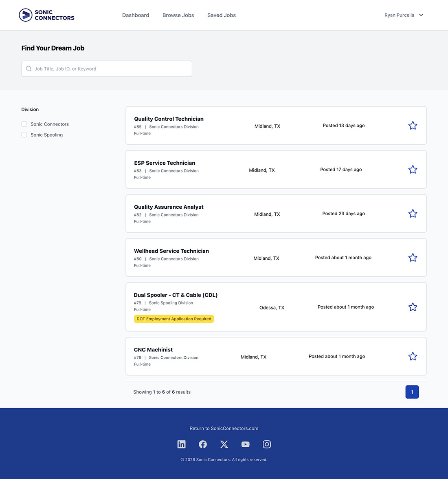Favorite the Wellhead Service Technician job

click(x=413, y=258)
